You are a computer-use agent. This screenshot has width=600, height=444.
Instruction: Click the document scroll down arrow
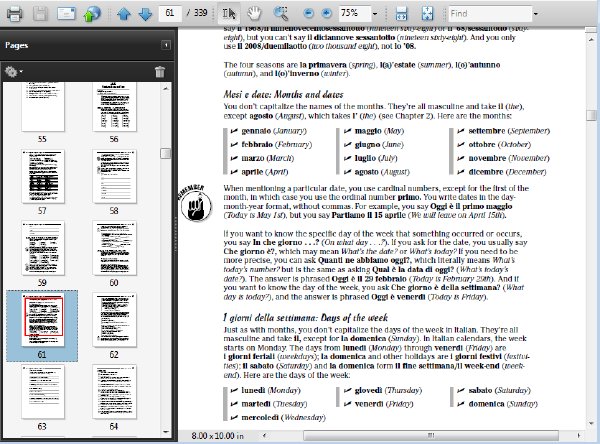592,424
